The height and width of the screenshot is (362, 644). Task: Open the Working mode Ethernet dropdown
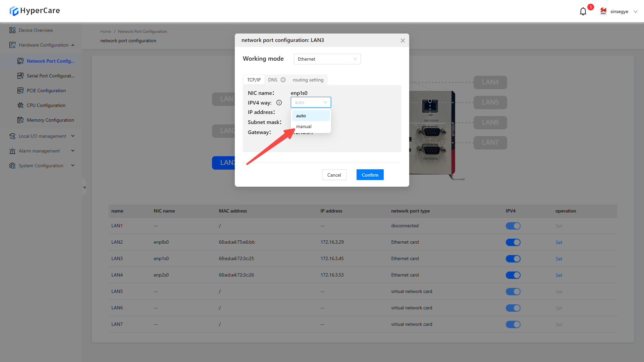click(327, 59)
